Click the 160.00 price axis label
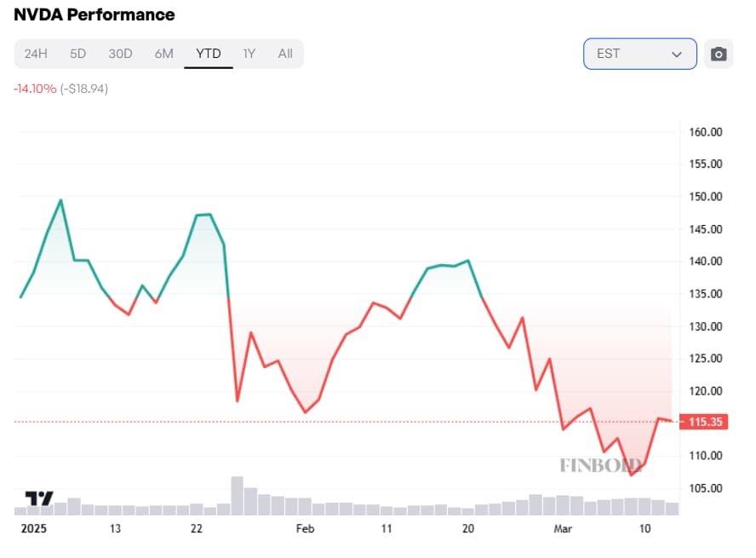The width and height of the screenshot is (756, 558). (x=705, y=132)
